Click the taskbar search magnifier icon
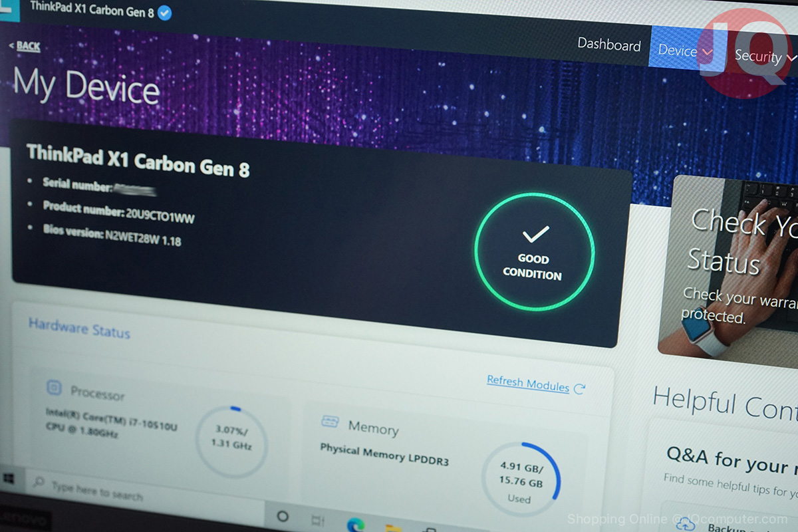Image resolution: width=798 pixels, height=532 pixels. pos(39,482)
